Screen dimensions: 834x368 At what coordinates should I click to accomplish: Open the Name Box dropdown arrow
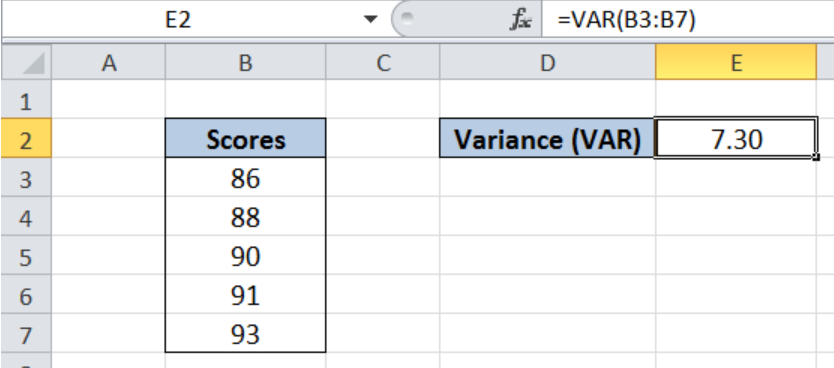click(370, 20)
